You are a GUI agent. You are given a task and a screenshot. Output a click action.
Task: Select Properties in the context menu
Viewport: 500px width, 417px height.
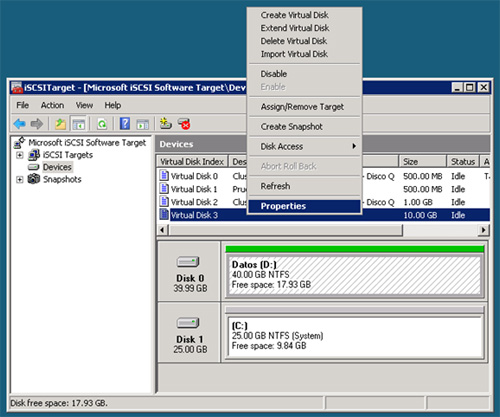point(305,206)
